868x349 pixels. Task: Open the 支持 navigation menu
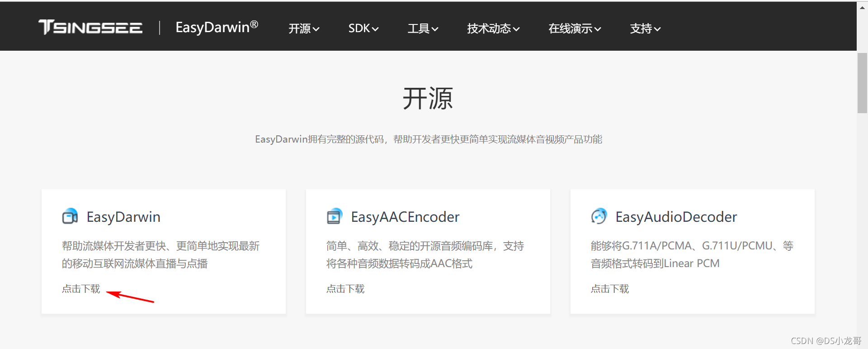click(646, 29)
